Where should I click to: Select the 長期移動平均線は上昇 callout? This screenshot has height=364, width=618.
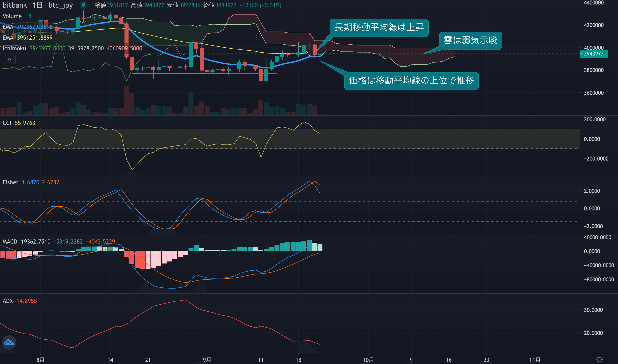pos(379,28)
